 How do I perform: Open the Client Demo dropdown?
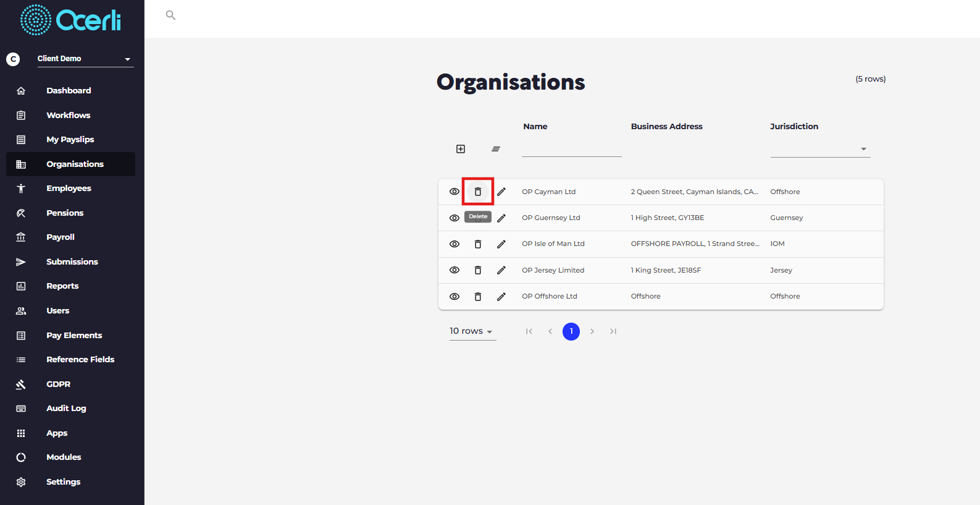pyautogui.click(x=85, y=59)
